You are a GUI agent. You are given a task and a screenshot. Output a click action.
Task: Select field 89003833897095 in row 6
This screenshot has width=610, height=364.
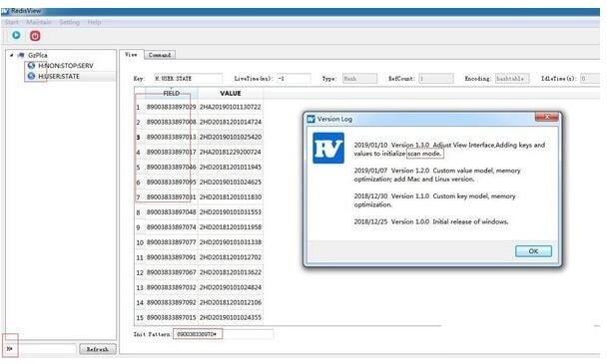pyautogui.click(x=171, y=182)
